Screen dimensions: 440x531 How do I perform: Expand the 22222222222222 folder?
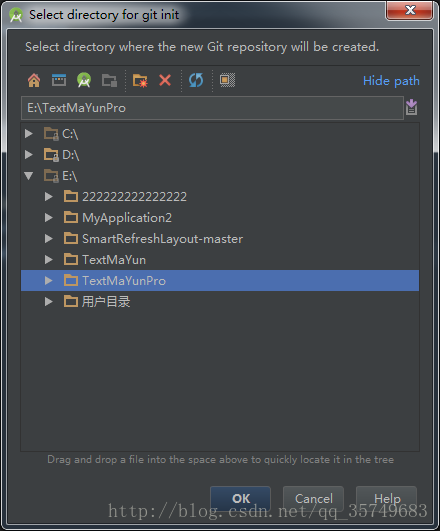point(49,197)
